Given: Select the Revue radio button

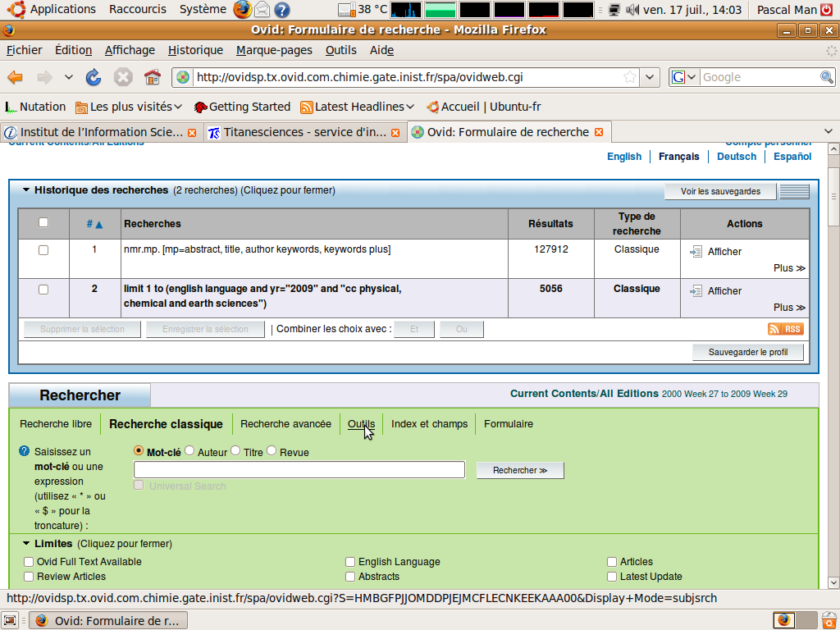Looking at the screenshot, I should point(272,450).
